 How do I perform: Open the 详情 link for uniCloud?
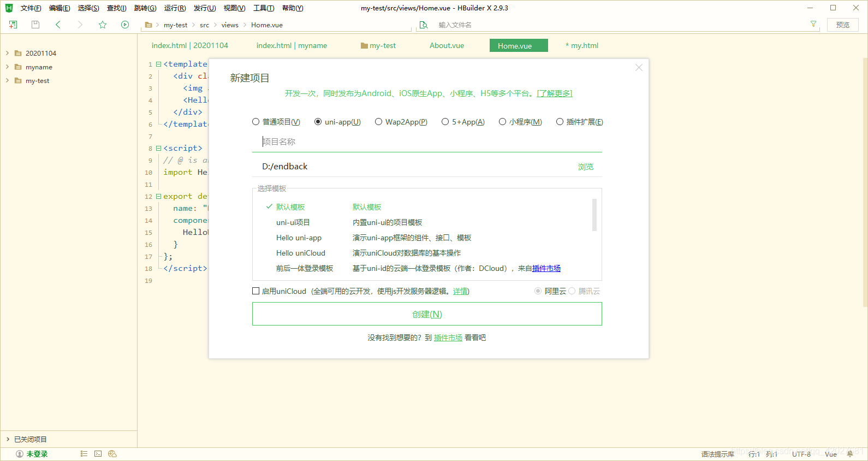click(460, 291)
